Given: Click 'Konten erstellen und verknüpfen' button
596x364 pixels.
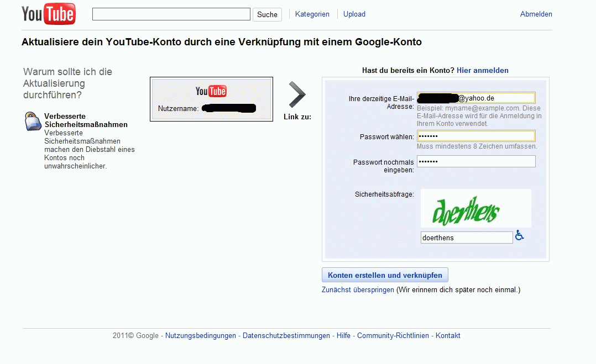Looking at the screenshot, I should (x=385, y=275).
